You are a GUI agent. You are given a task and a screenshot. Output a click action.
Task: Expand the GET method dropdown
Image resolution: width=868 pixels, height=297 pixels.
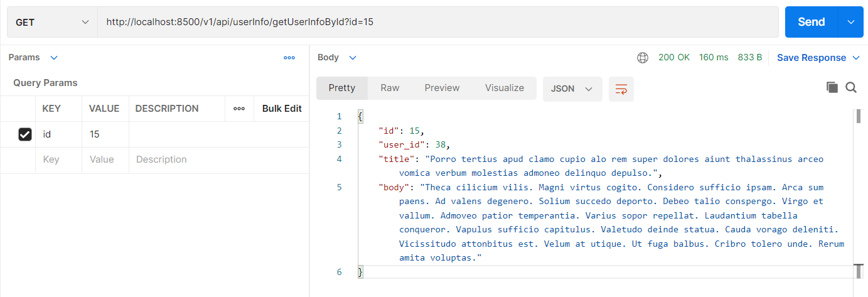(x=52, y=22)
